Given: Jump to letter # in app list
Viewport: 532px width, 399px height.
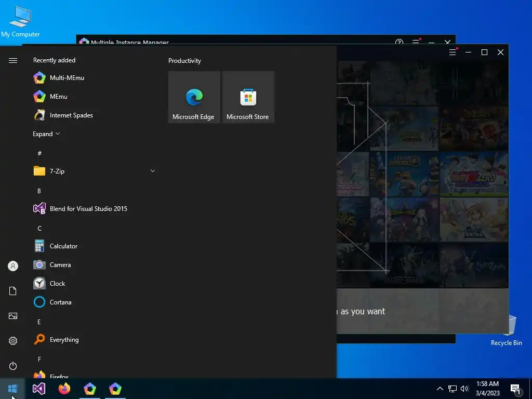Looking at the screenshot, I should coord(39,153).
